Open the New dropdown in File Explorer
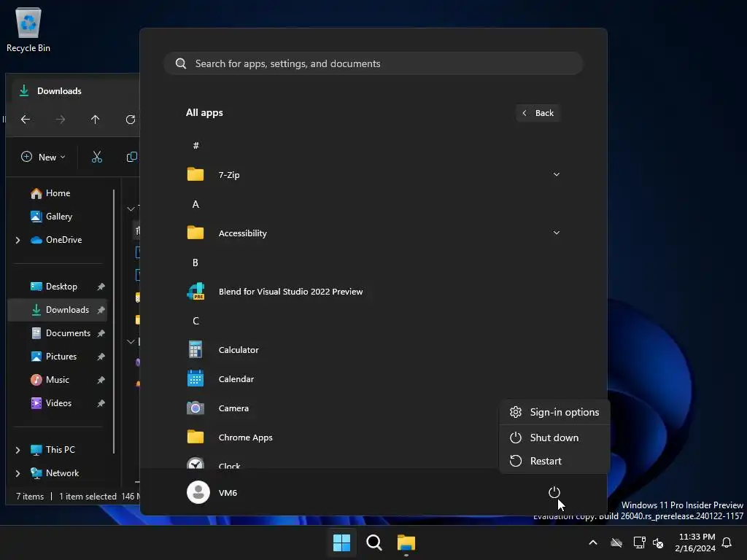This screenshot has width=747, height=560. 43,157
